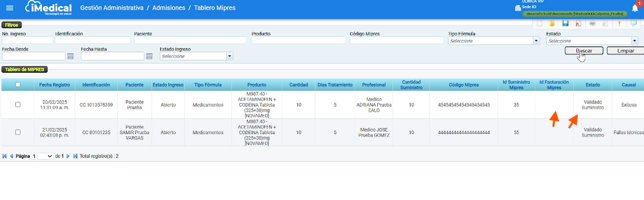Expand the Estado Ingreso dropdown
The width and height of the screenshot is (644, 200).
[197, 56]
